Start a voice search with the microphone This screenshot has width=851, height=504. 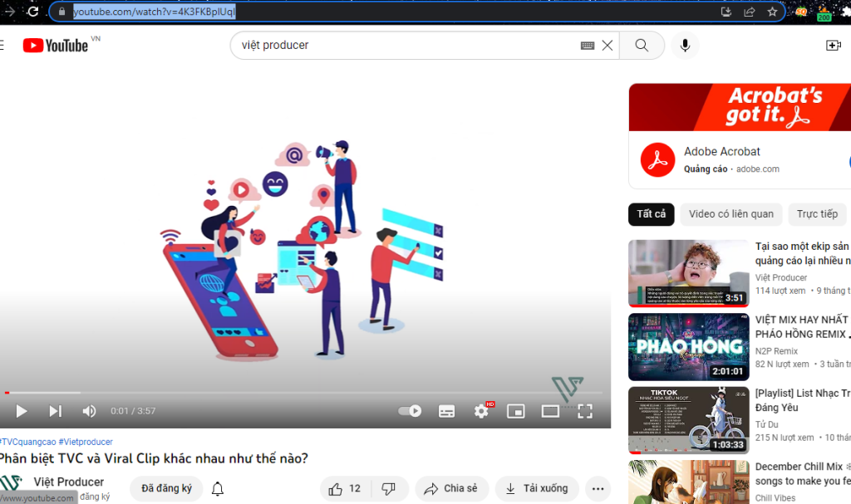coord(685,45)
